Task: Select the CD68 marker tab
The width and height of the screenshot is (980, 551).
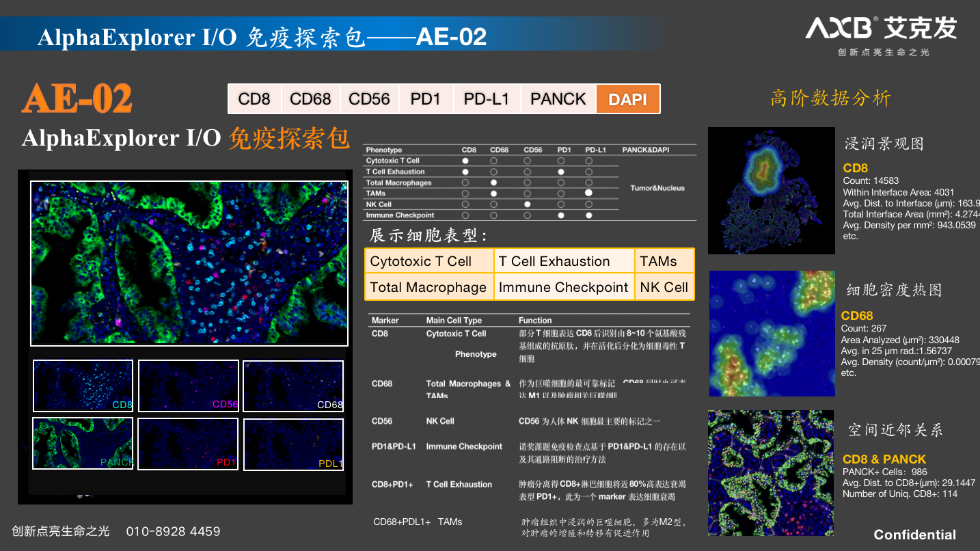Action: [310, 99]
